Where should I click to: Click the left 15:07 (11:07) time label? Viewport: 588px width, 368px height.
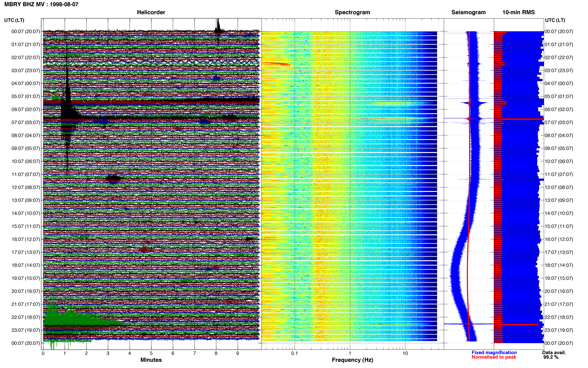(x=26, y=226)
